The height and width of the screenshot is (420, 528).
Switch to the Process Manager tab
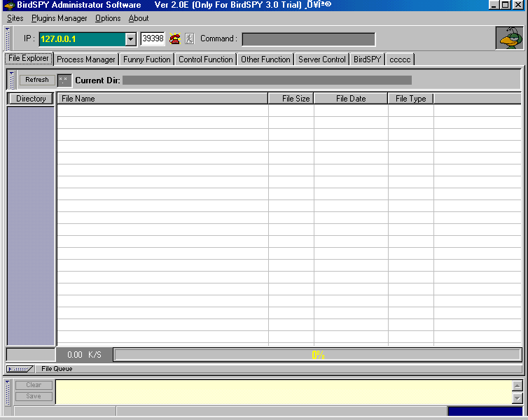tap(86, 59)
